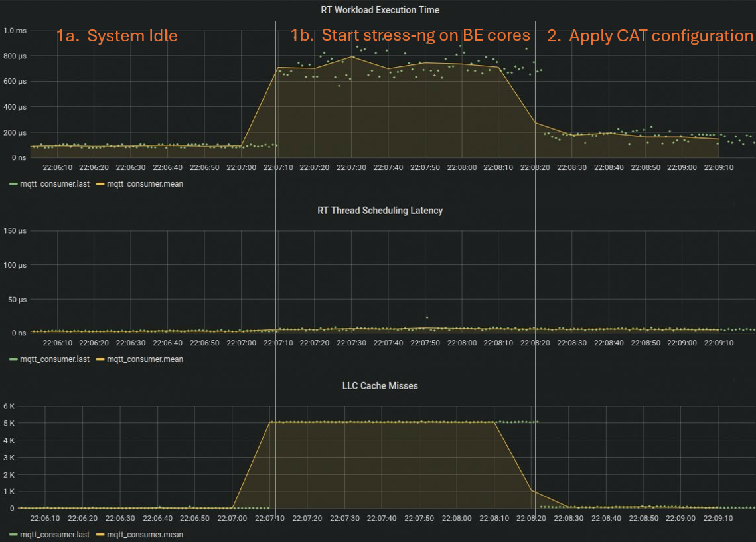756x542 pixels.
Task: Click '1b. Start stress-ng on BE cores' annotation
Action: (x=410, y=36)
